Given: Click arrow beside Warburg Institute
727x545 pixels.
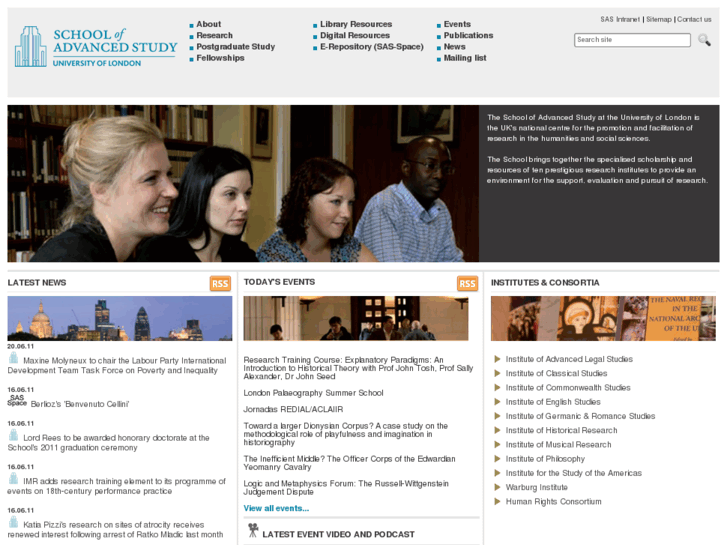Looking at the screenshot, I should tap(497, 487).
